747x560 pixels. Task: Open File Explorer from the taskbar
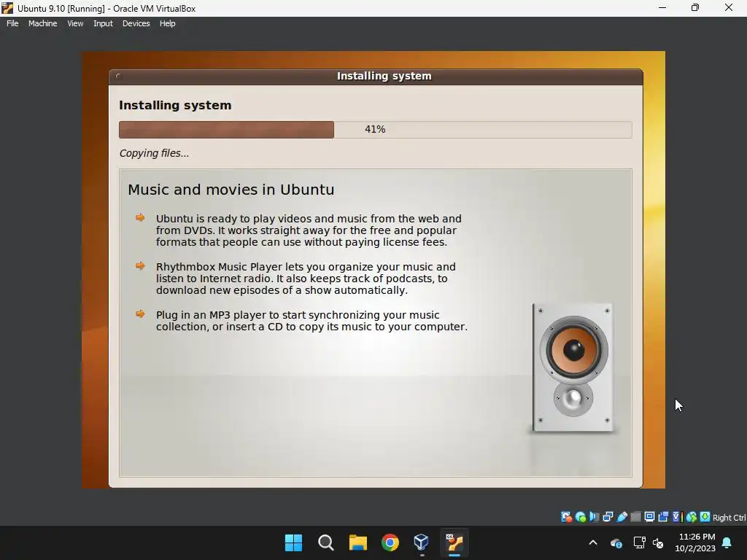357,542
